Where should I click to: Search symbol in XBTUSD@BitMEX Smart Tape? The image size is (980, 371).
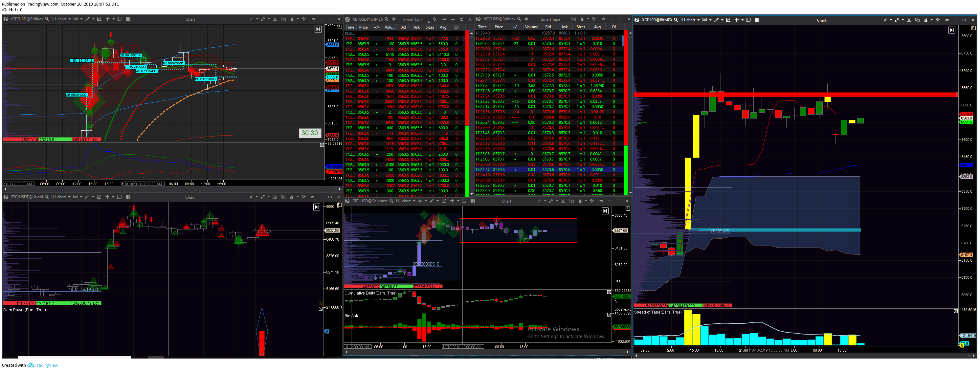coord(387,19)
